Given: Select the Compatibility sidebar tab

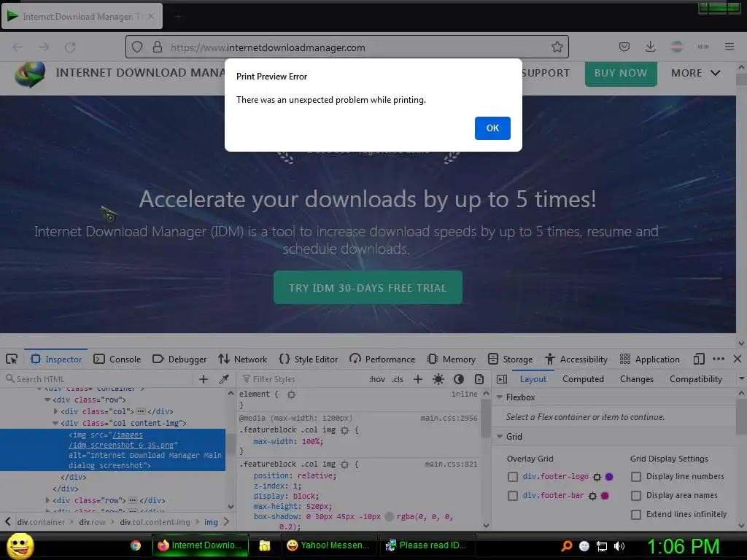Looking at the screenshot, I should point(695,379).
